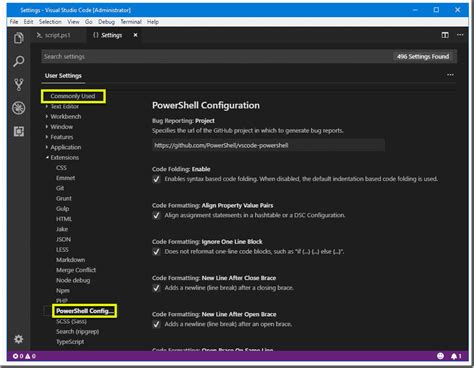Open the File menu
Viewport: 474px width, 368px height.
tap(14, 22)
